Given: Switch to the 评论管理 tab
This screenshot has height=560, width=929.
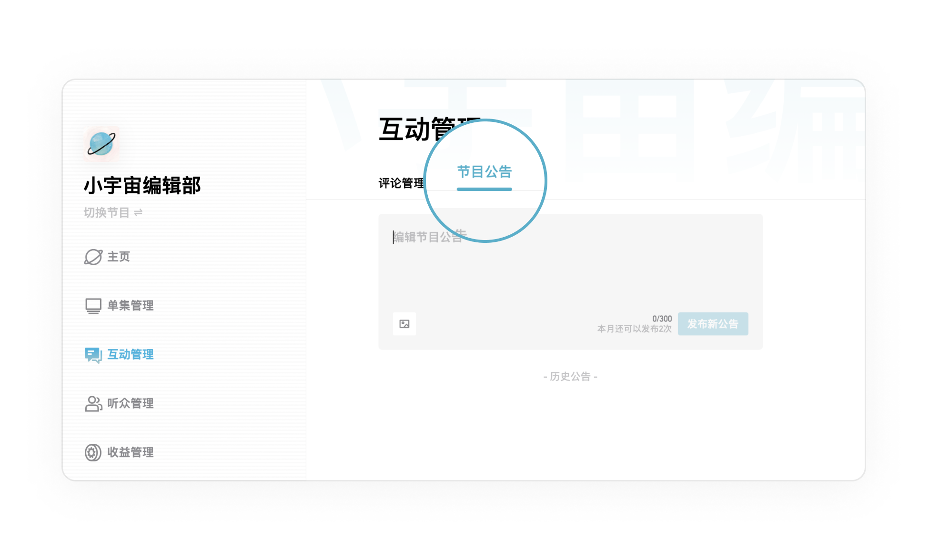Looking at the screenshot, I should click(401, 183).
